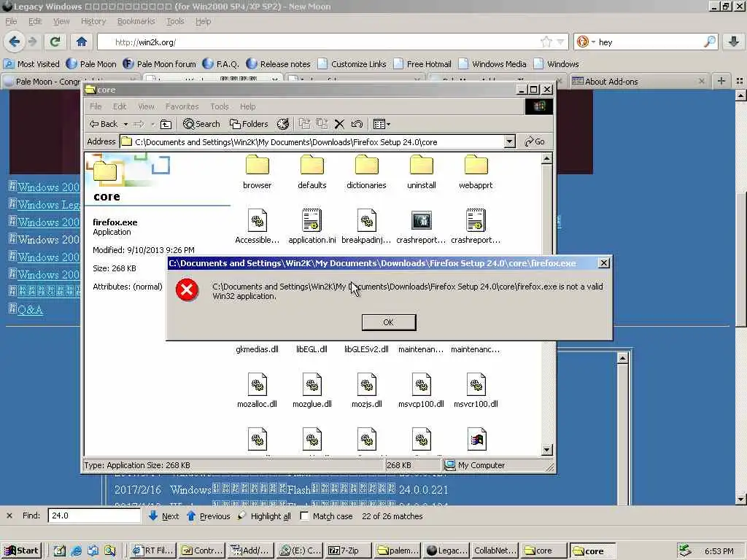Screen dimensions: 747x560
Task: Expand the Explorer address bar dropdown
Action: pyautogui.click(x=509, y=141)
